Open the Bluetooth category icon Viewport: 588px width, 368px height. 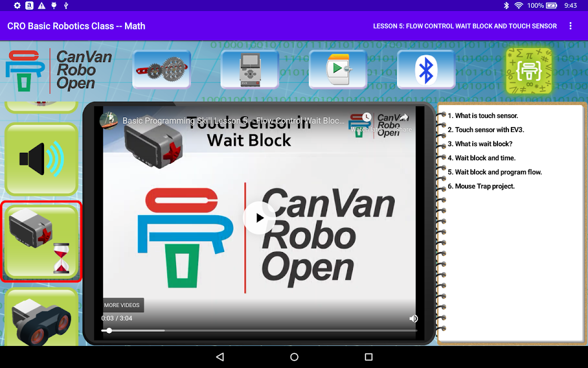[x=426, y=69]
